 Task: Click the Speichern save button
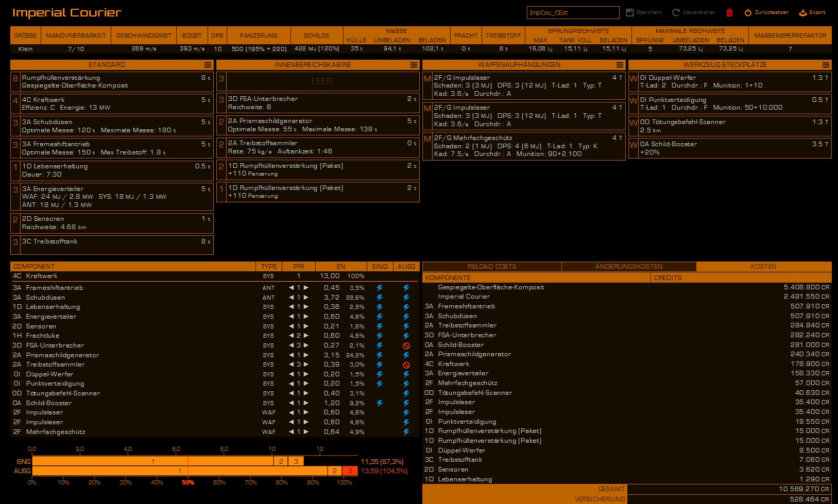pos(643,12)
